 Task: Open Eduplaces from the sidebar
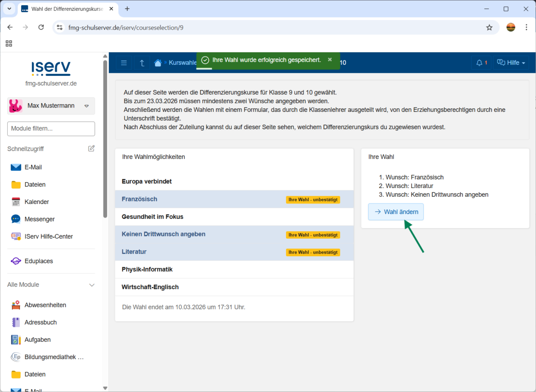click(x=38, y=261)
